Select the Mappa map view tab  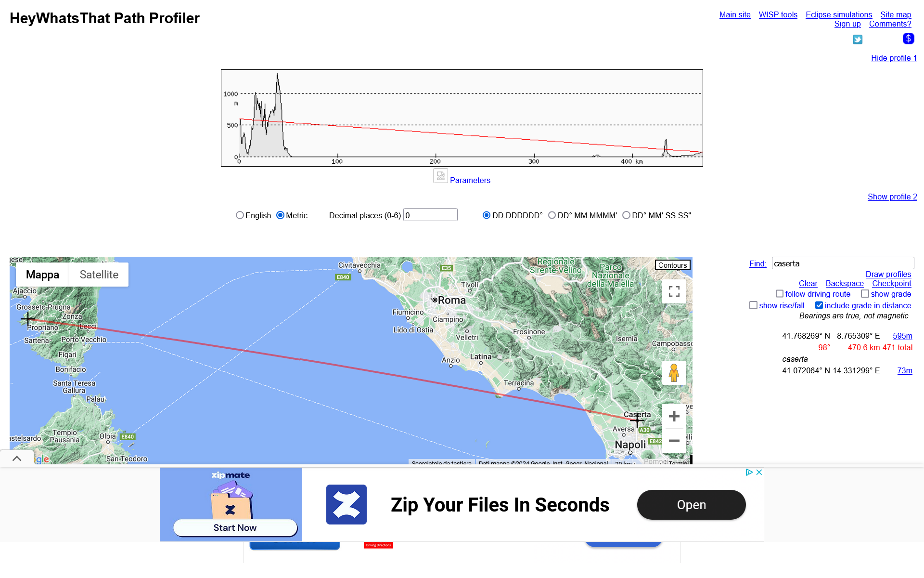(42, 275)
